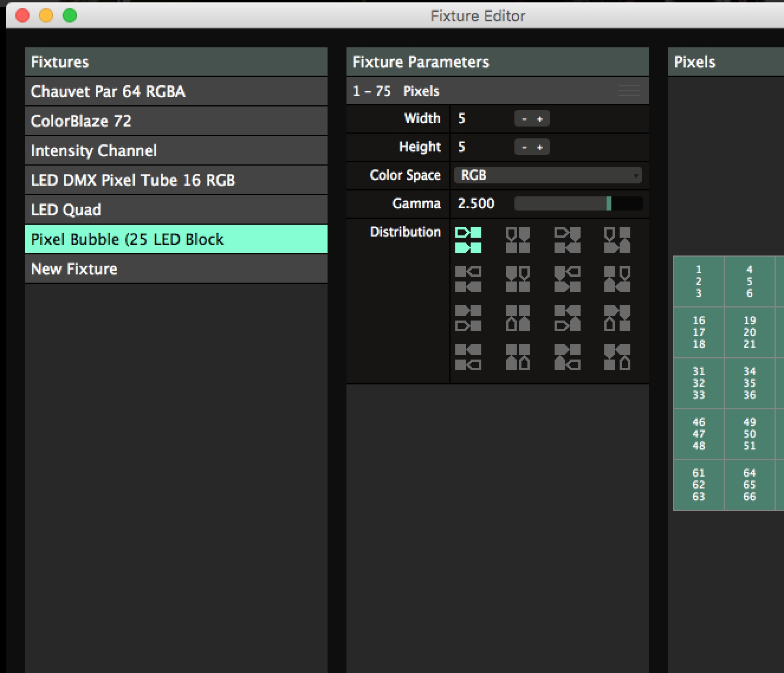Increase Width with the plus button
The height and width of the screenshot is (673, 784).
click(540, 119)
